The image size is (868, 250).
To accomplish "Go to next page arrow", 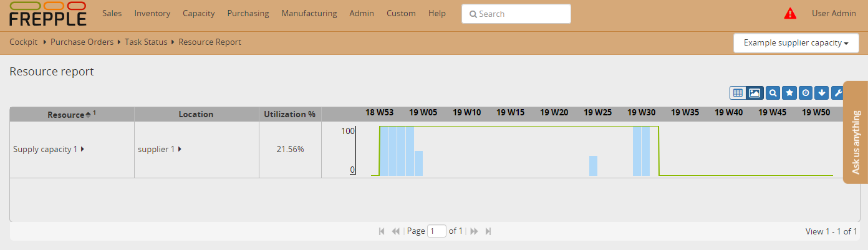I will point(474,231).
